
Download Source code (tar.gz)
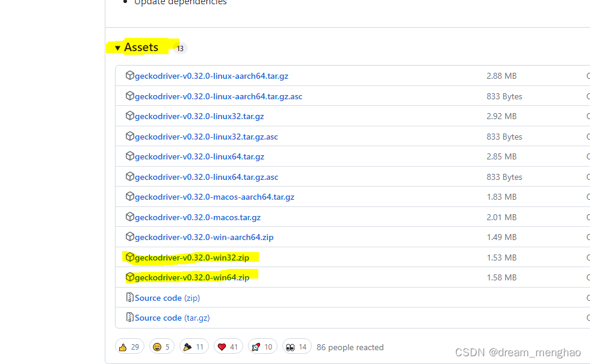click(172, 318)
